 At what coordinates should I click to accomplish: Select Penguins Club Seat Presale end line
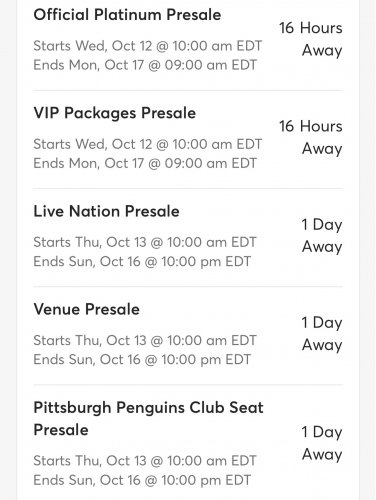[142, 480]
